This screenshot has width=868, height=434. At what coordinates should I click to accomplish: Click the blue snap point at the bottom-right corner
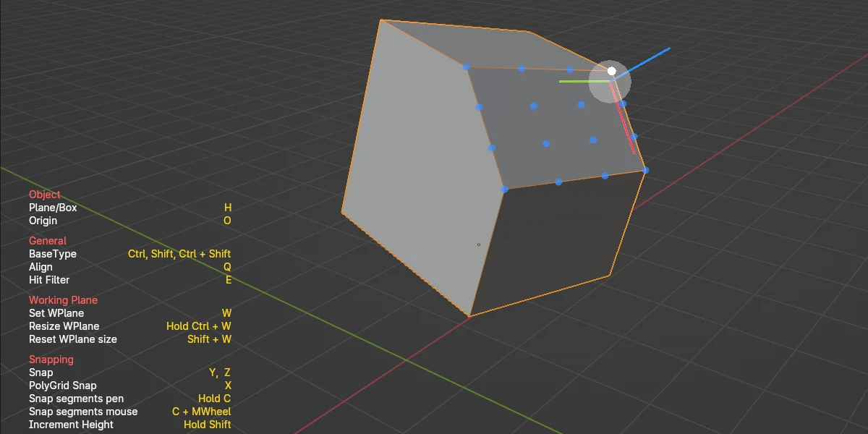[644, 170]
